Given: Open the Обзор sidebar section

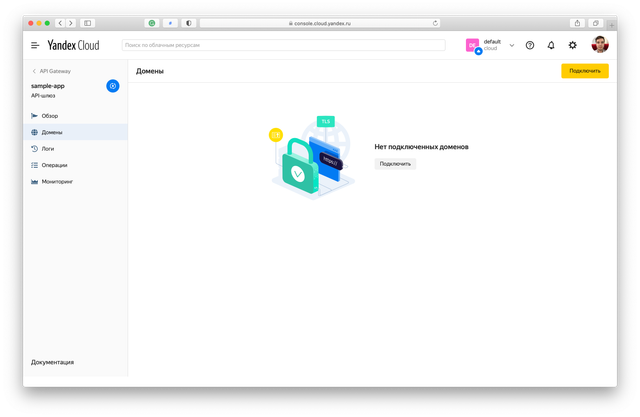Looking at the screenshot, I should (50, 116).
